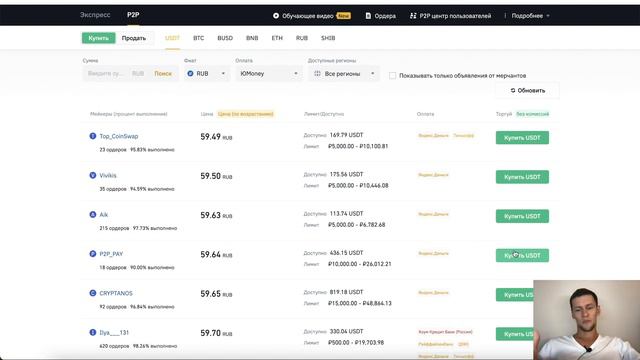This screenshot has width=640, height=360.
Task: Enable show only merchant ads checkbox
Action: [x=392, y=76]
